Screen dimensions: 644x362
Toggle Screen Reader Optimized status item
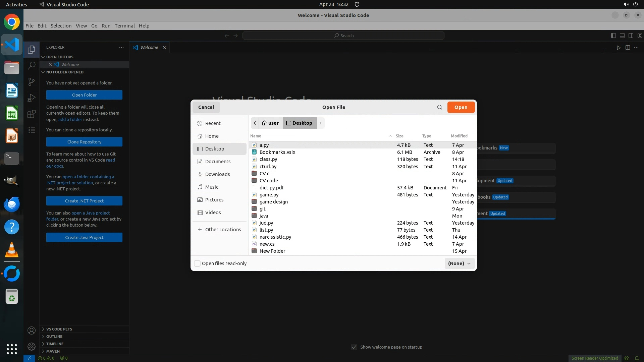point(594,358)
